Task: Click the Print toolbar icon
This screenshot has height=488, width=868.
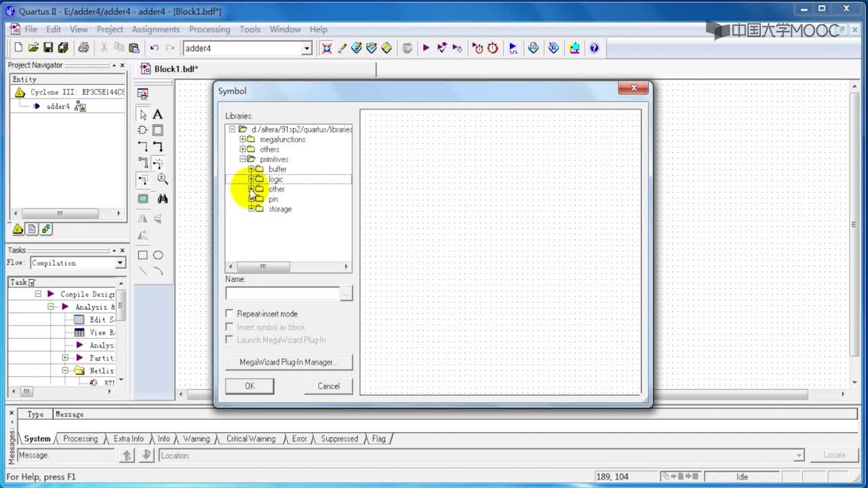Action: tap(83, 48)
